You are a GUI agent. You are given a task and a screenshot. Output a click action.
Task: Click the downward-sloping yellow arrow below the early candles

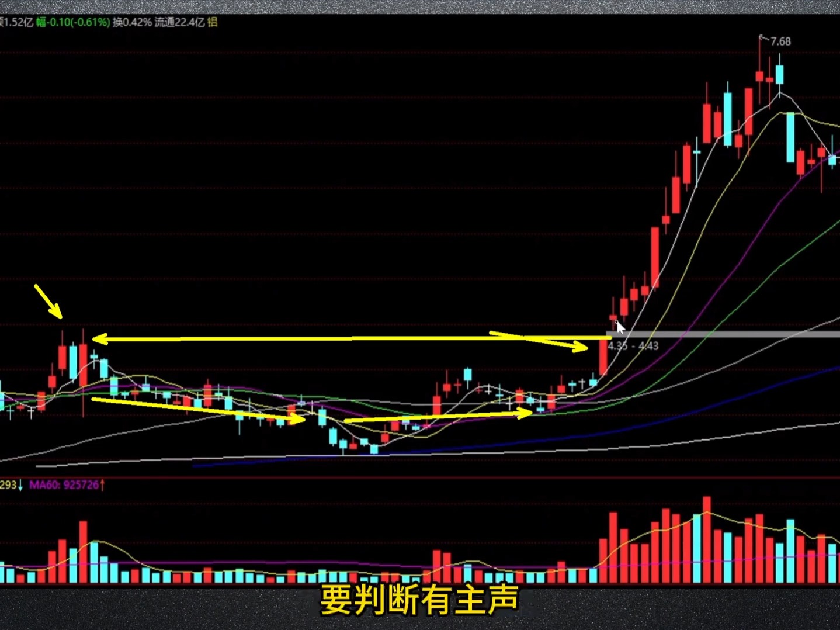[199, 410]
